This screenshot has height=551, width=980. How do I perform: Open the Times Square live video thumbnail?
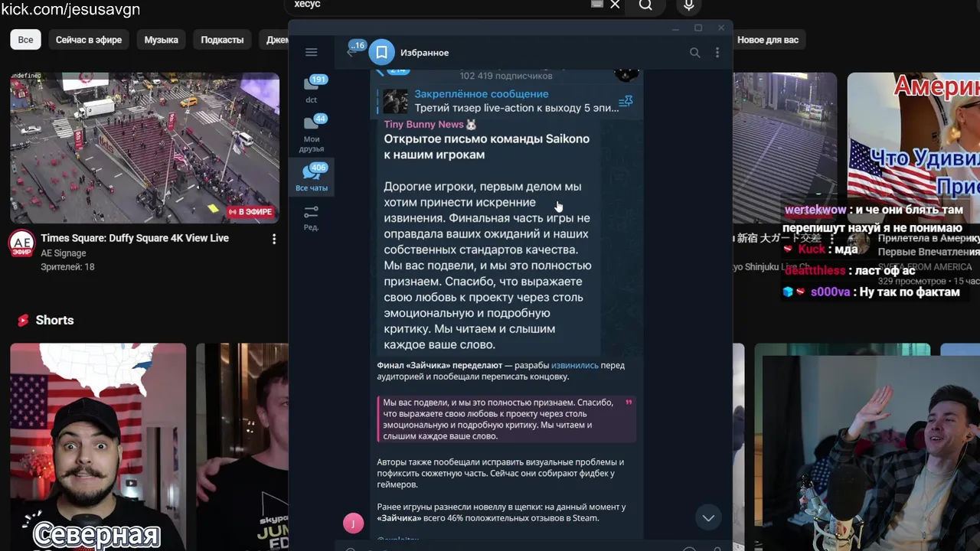[x=145, y=148]
